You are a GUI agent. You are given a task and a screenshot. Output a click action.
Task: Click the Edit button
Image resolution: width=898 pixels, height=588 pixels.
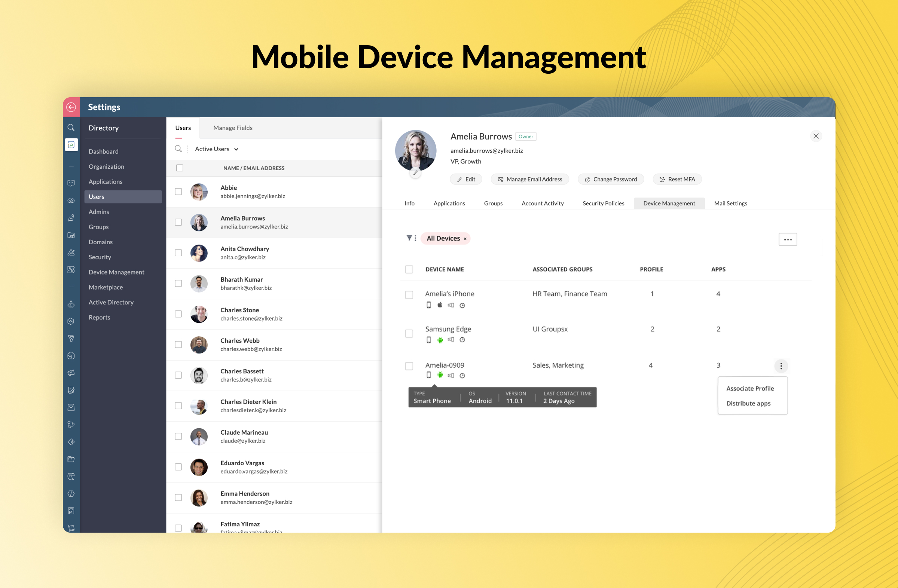[x=466, y=180]
